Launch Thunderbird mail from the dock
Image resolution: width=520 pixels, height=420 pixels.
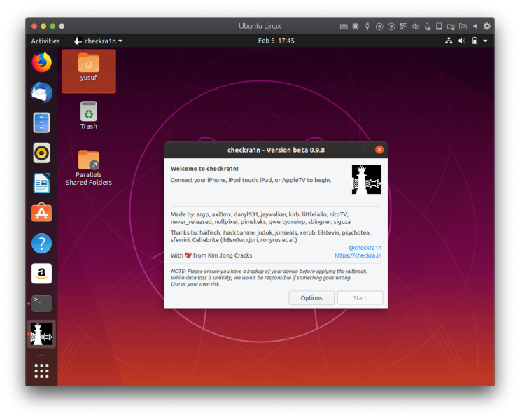(x=41, y=92)
